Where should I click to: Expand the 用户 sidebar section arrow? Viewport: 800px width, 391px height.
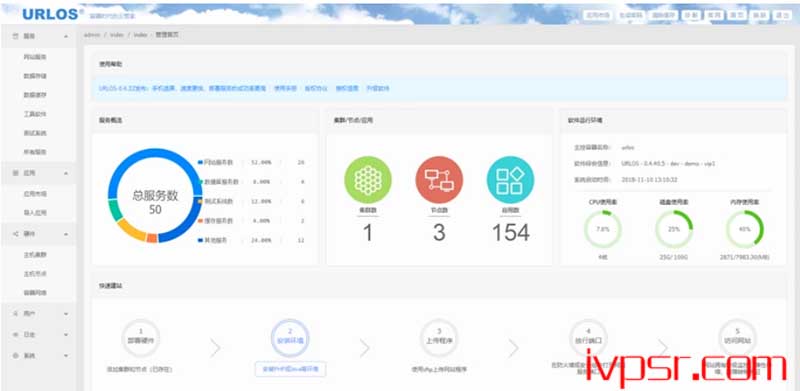tap(66, 313)
